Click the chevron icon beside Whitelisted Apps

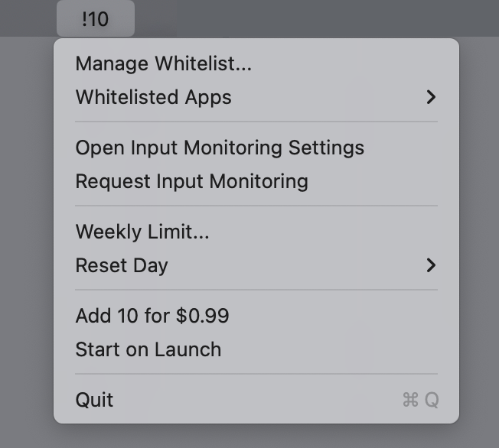[431, 97]
